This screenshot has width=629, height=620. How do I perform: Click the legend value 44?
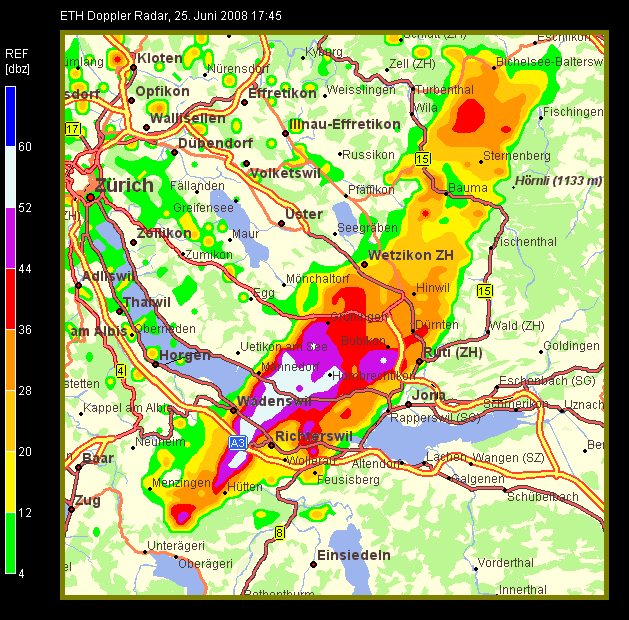pyautogui.click(x=25, y=269)
